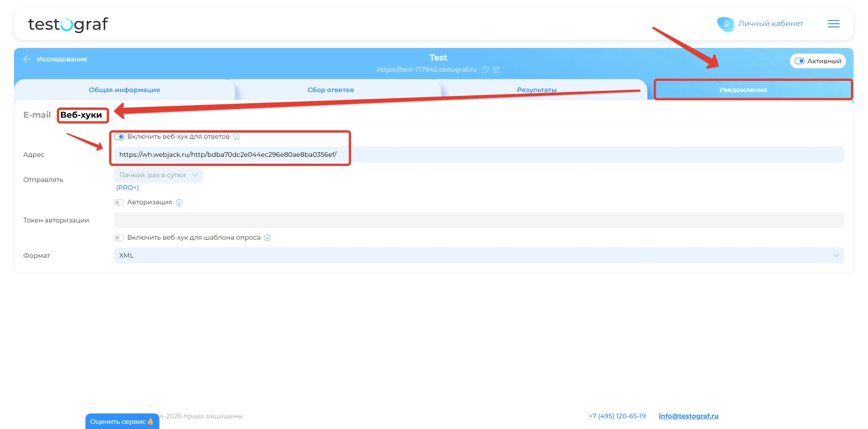Select the Уведомления tab
868x429 pixels.
743,90
